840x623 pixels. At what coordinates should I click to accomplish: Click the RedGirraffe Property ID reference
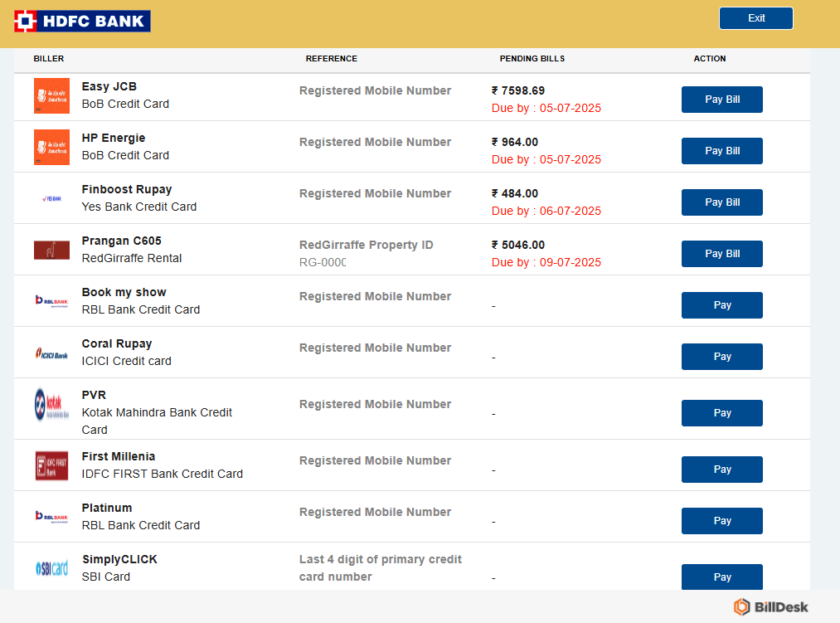[x=366, y=245]
